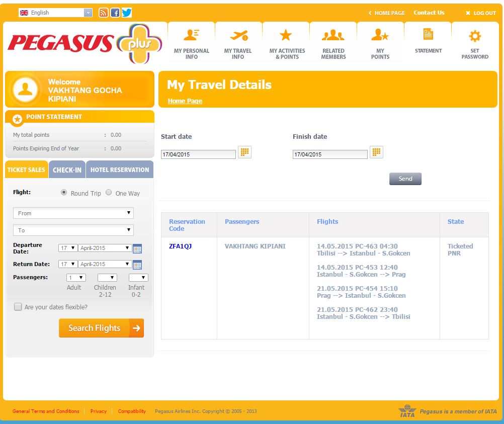Switch to the Hotel Reservation tab
Image resolution: width=504 pixels, height=424 pixels.
pyautogui.click(x=120, y=169)
